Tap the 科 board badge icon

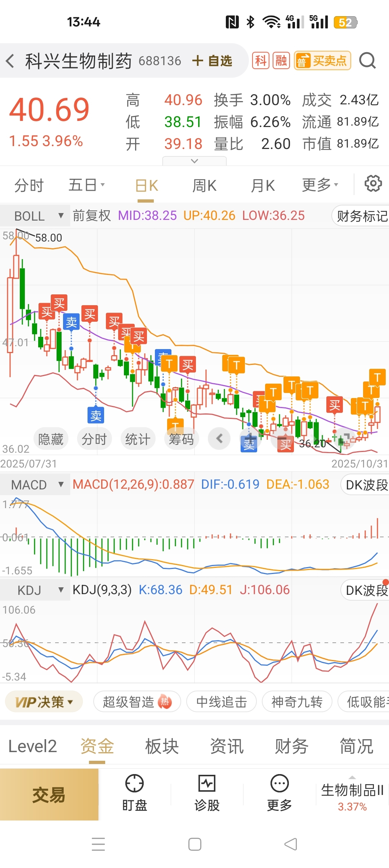pyautogui.click(x=261, y=60)
